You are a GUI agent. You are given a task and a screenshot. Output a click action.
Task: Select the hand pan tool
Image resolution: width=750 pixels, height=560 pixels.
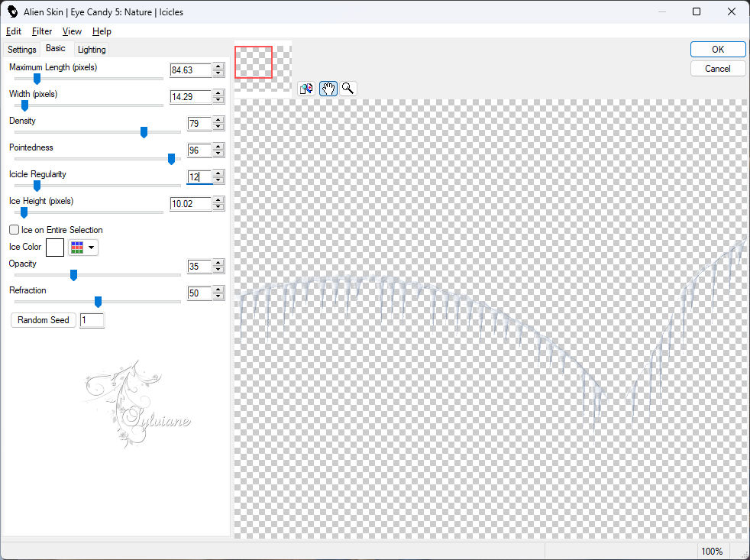tap(328, 89)
